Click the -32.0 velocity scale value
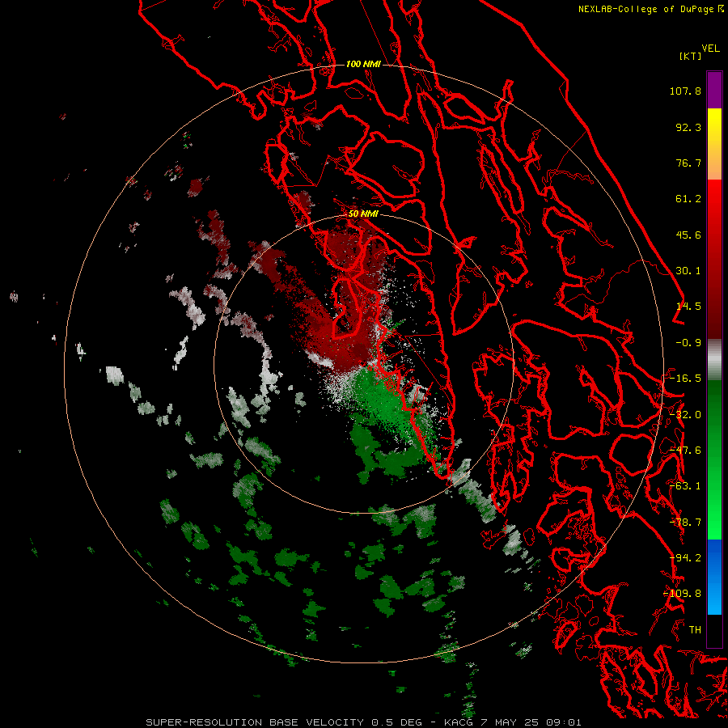 pyautogui.click(x=685, y=415)
